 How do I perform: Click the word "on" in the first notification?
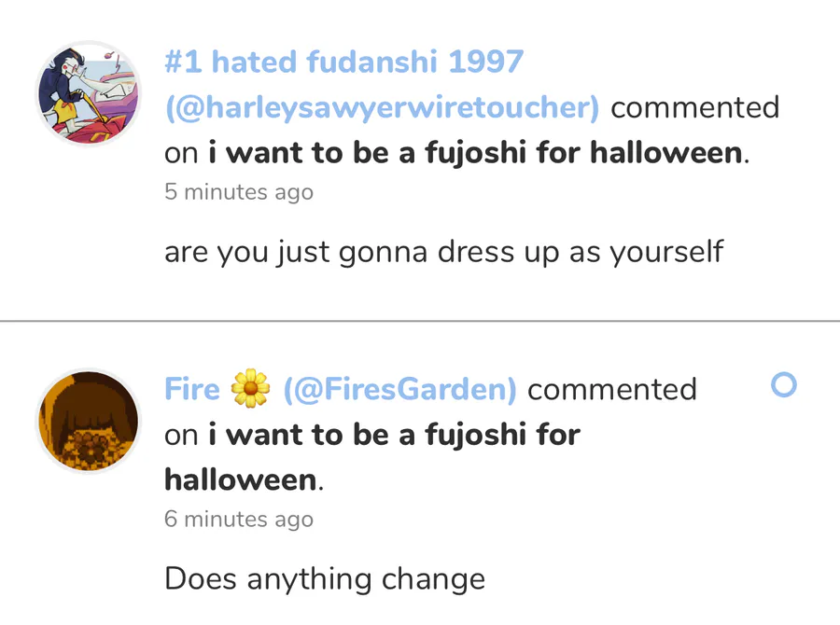(x=181, y=154)
